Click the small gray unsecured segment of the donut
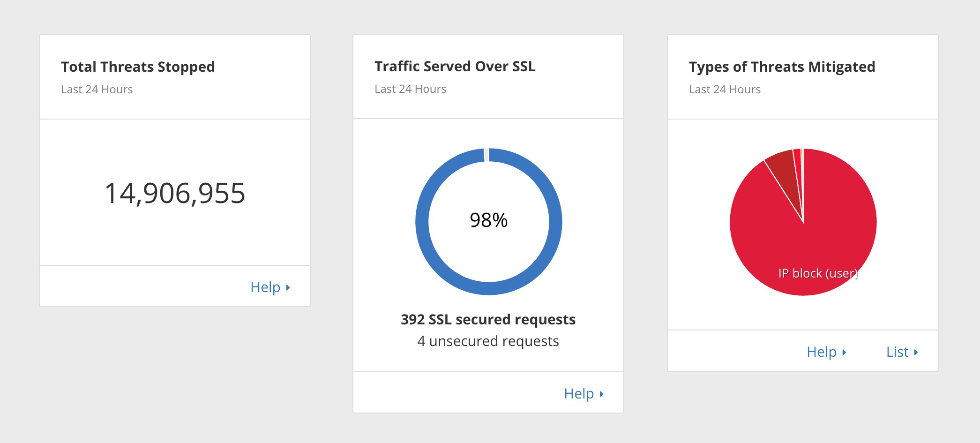This screenshot has height=443, width=980. pos(486,155)
